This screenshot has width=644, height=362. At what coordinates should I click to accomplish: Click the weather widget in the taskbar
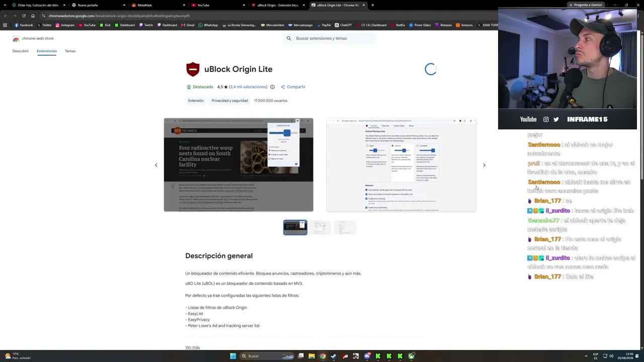pos(18,356)
